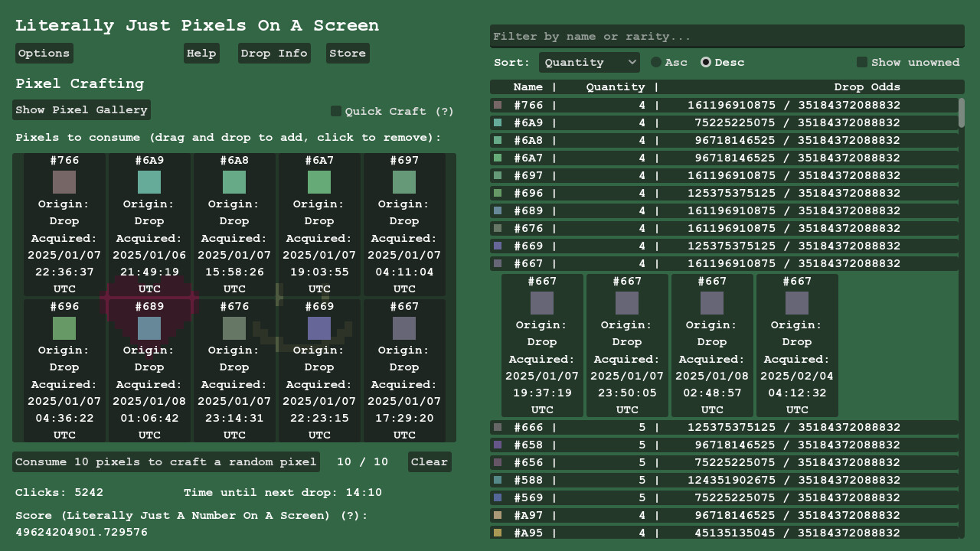Open the Quantity sort dropdown
This screenshot has width=980, height=551.
(x=589, y=62)
